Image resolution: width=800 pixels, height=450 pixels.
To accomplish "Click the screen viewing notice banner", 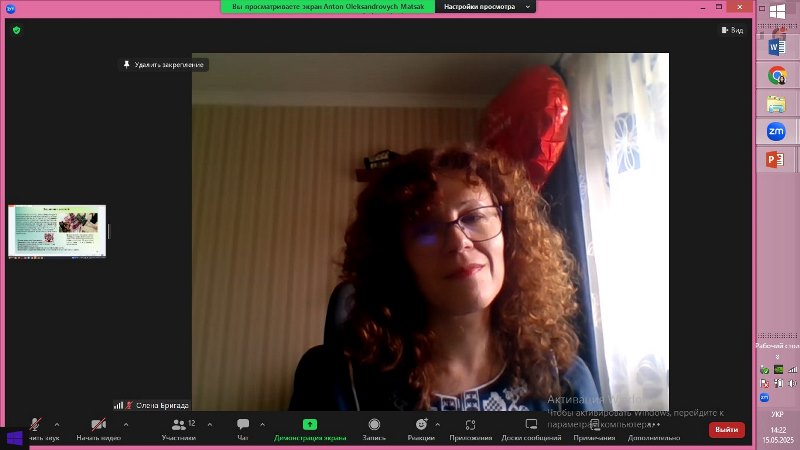I will (x=328, y=7).
